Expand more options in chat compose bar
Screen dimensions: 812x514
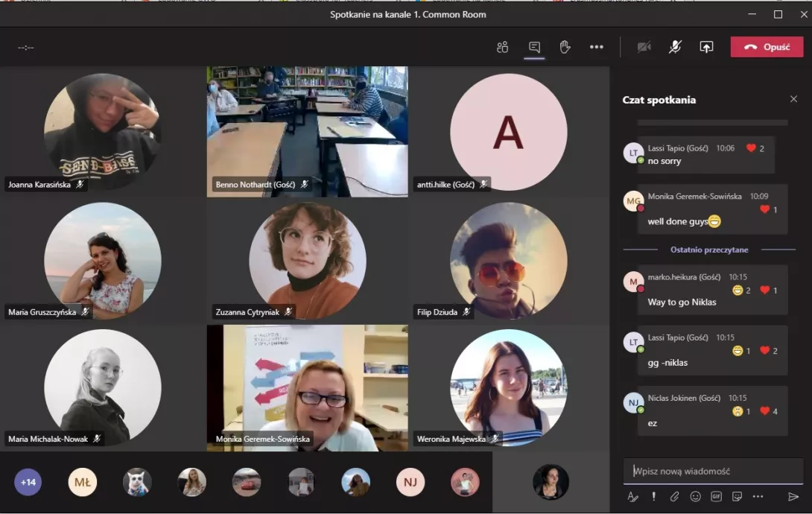[x=758, y=496]
